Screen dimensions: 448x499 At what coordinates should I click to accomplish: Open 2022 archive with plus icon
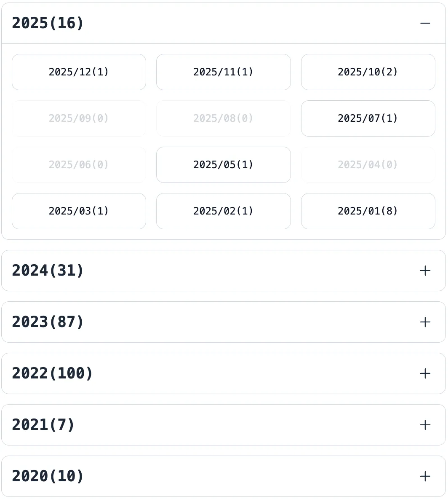425,373
